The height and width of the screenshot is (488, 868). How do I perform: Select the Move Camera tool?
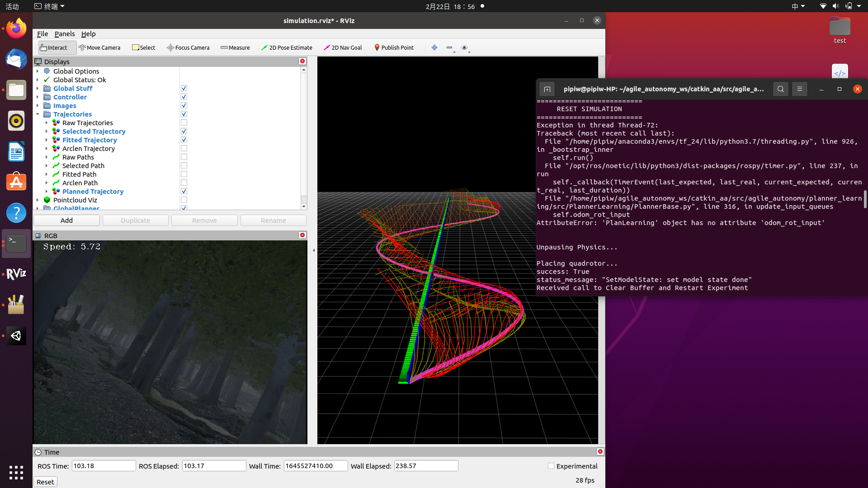coord(99,47)
